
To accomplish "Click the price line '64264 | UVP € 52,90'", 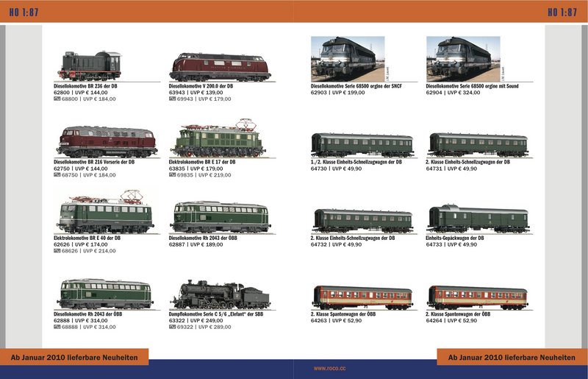I will coord(451,320).
